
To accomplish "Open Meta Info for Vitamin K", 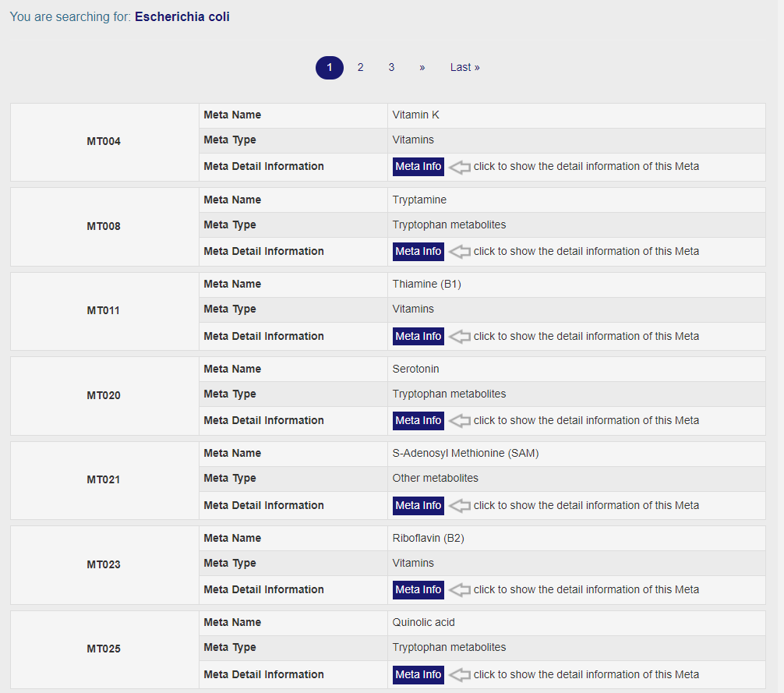I will pyautogui.click(x=418, y=166).
